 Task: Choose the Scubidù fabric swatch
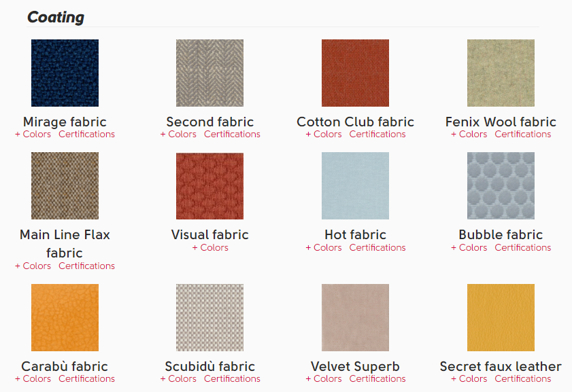coord(209,318)
